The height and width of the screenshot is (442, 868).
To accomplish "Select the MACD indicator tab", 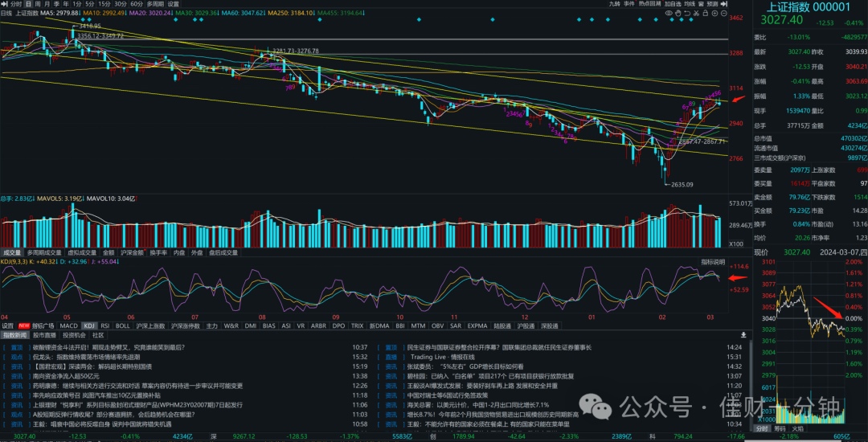I will point(68,325).
